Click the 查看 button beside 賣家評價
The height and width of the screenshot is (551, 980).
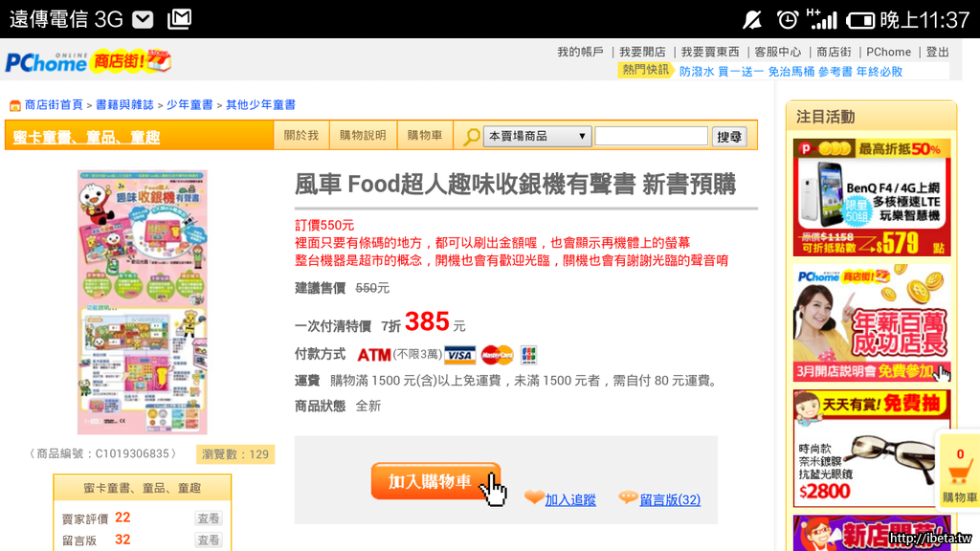[208, 518]
